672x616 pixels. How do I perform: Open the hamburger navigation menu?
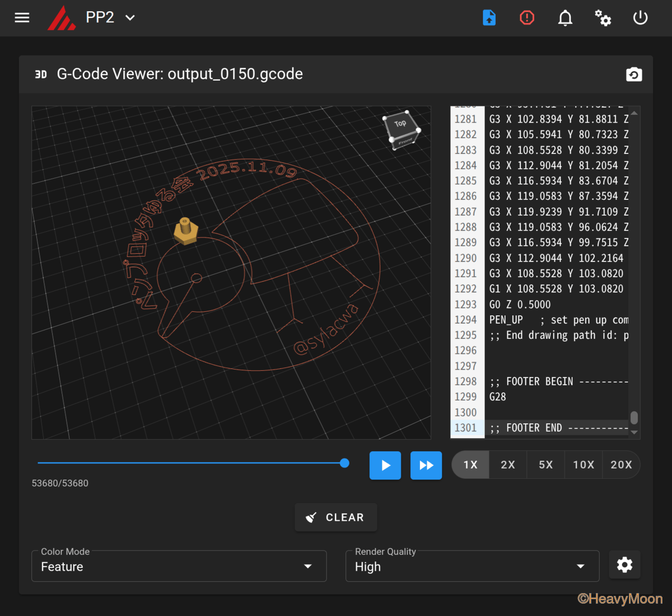pyautogui.click(x=22, y=18)
